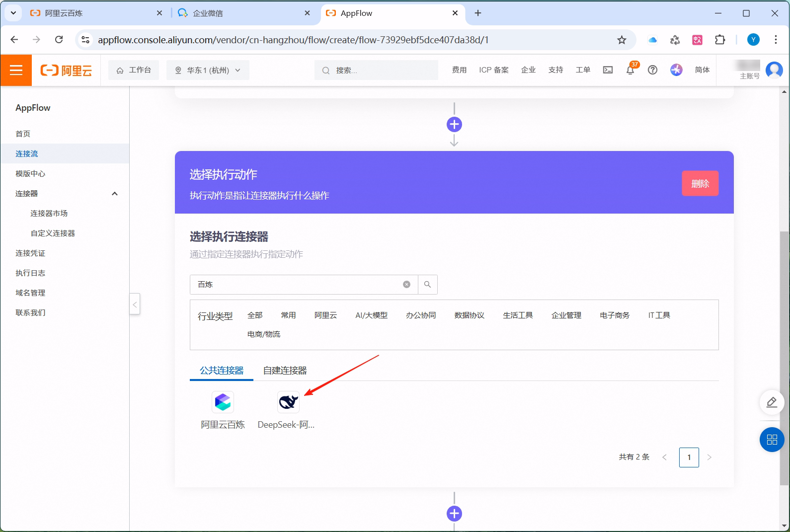Run the connector search magnifier button

(x=427, y=285)
